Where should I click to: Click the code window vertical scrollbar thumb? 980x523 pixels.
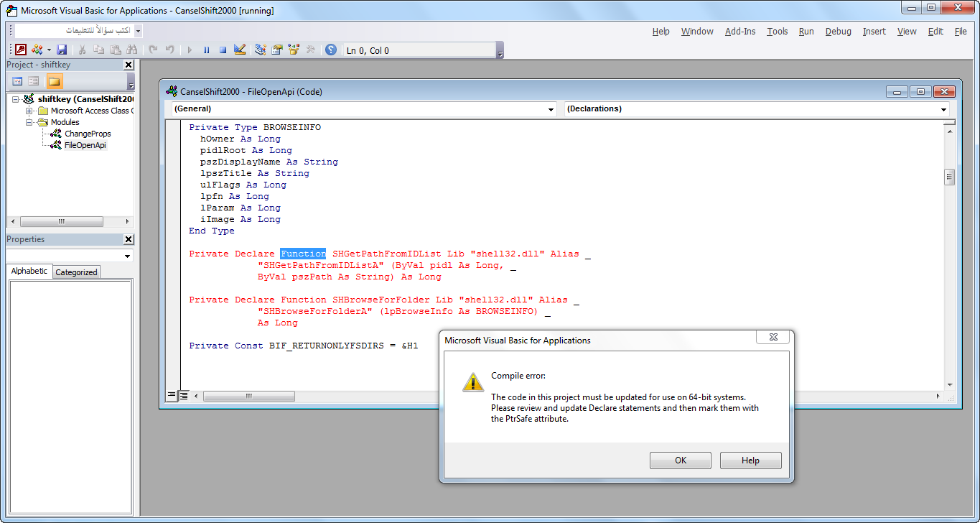tap(949, 177)
